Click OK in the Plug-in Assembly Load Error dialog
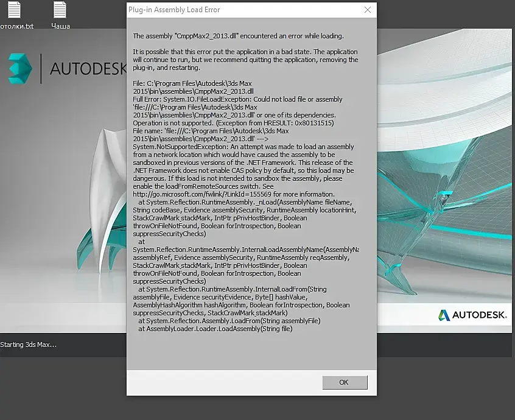This screenshot has width=515, height=420. (345, 382)
